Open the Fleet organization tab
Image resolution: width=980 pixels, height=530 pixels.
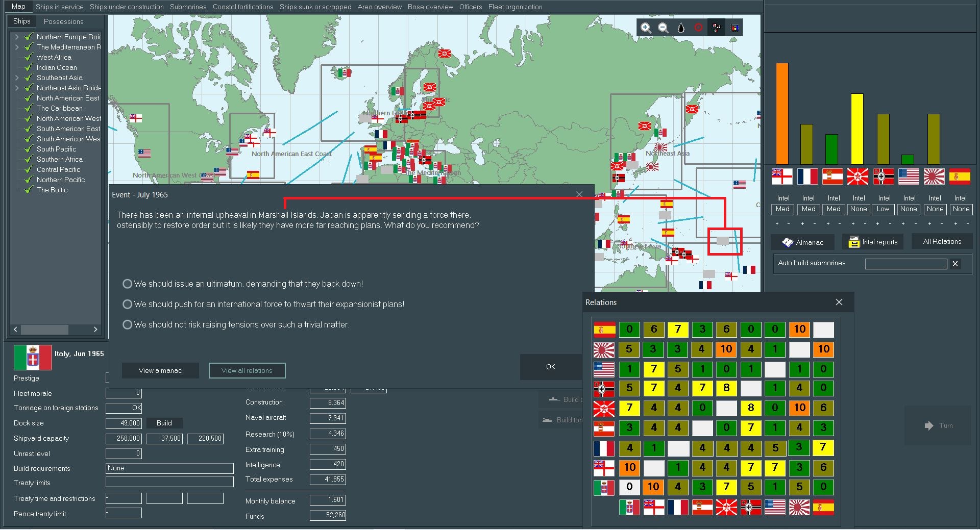[x=515, y=7]
